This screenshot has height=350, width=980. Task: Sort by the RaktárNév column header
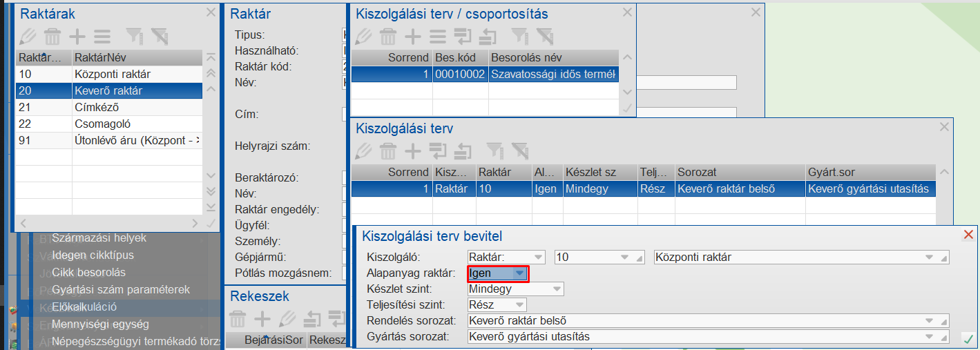pos(137,57)
